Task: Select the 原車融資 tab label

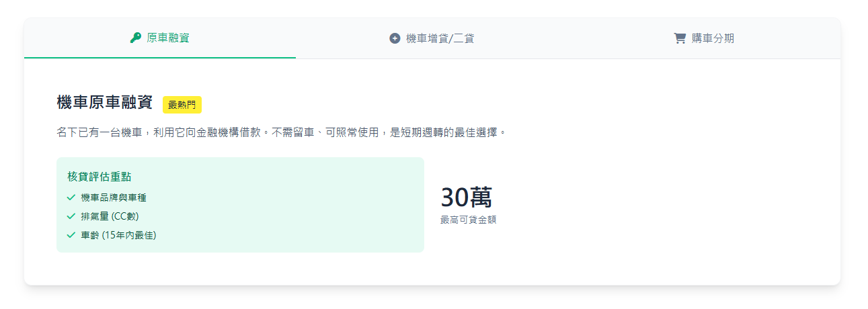Action: pos(168,38)
